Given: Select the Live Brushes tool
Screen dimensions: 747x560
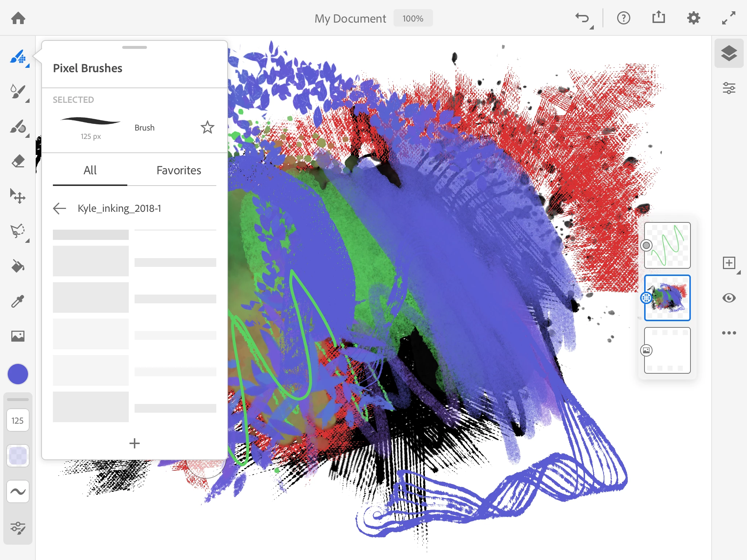Looking at the screenshot, I should pyautogui.click(x=18, y=92).
